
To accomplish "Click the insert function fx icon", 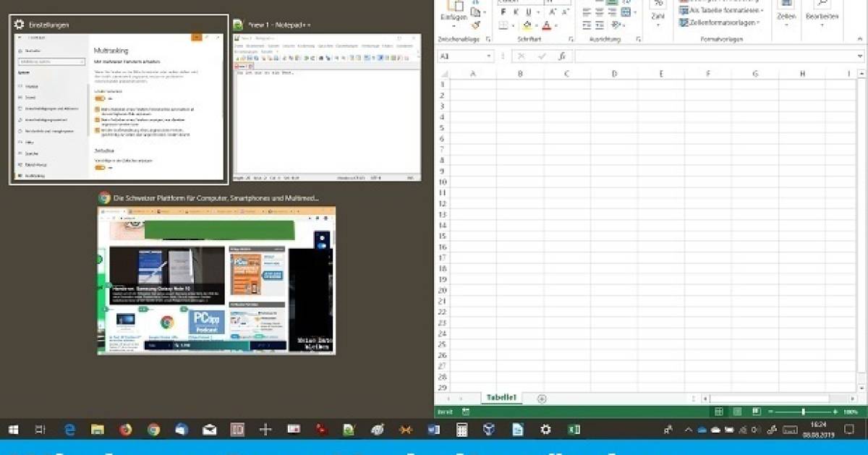I will (x=561, y=56).
